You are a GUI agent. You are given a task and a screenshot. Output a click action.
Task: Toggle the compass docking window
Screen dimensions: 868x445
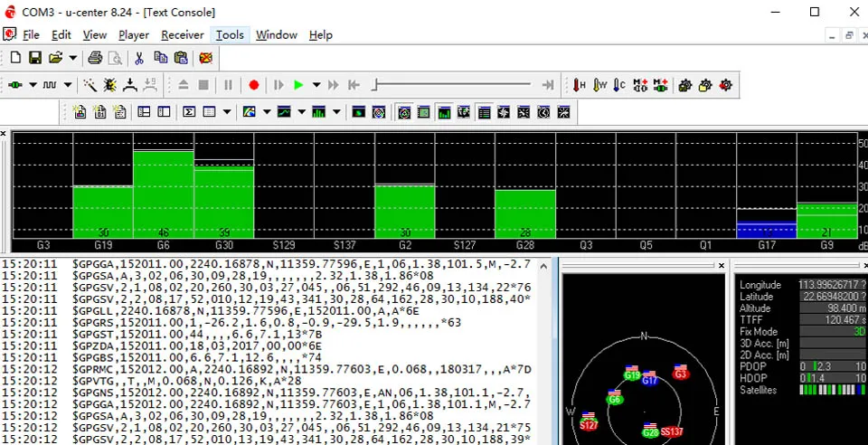[x=504, y=112]
